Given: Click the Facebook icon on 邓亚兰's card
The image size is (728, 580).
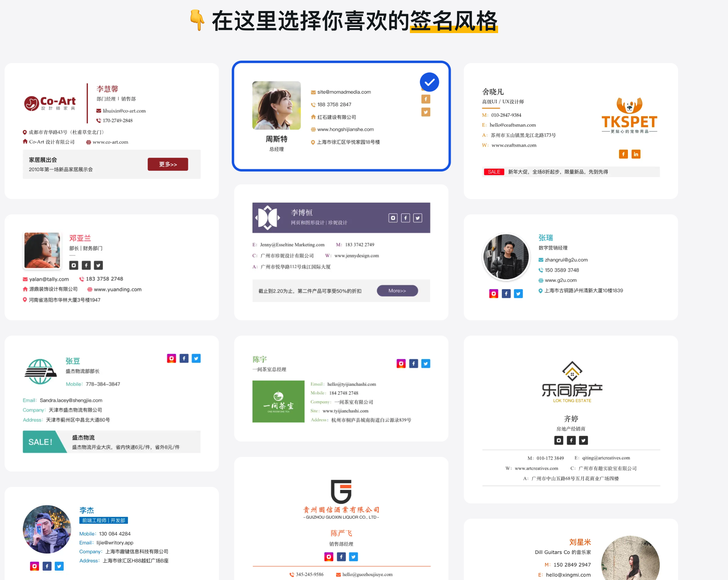Looking at the screenshot, I should click(86, 265).
